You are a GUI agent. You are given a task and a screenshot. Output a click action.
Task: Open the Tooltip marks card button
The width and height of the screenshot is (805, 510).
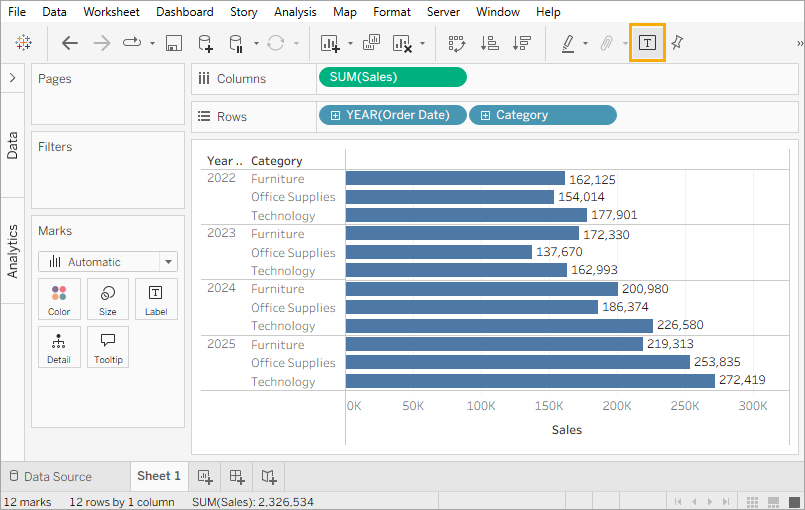pyautogui.click(x=108, y=346)
